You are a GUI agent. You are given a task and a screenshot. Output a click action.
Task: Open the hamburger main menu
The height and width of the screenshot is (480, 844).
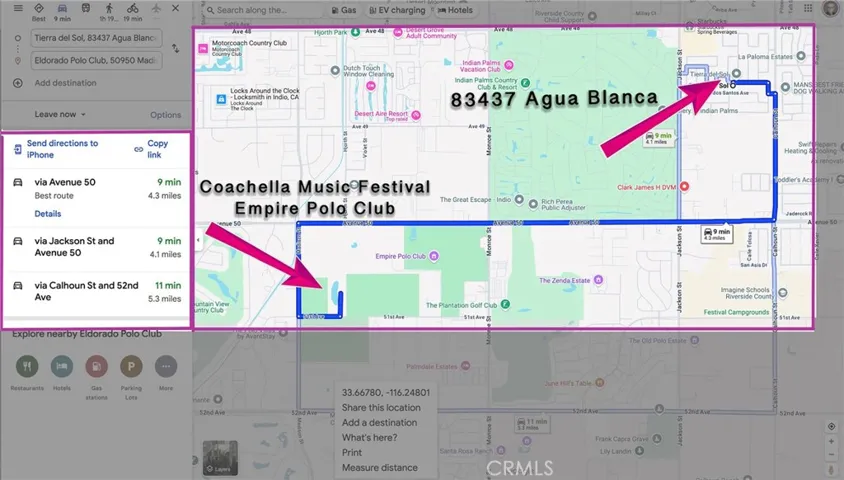point(18,8)
